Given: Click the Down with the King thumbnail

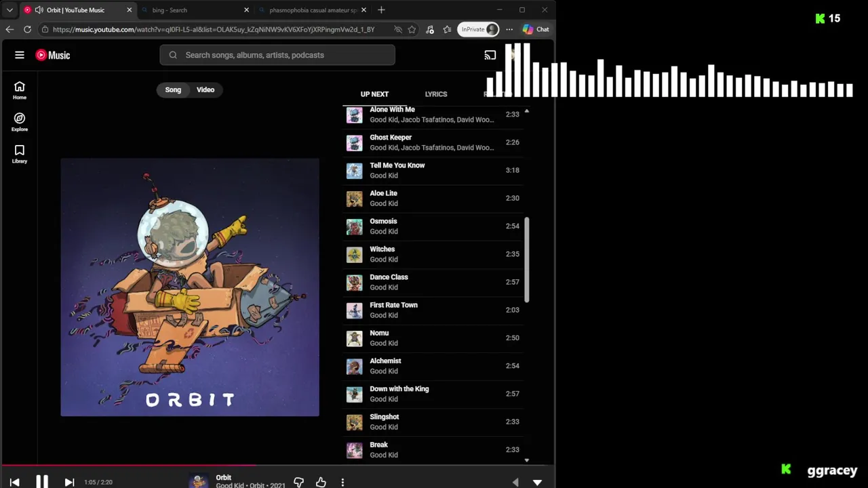Looking at the screenshot, I should pyautogui.click(x=355, y=394).
